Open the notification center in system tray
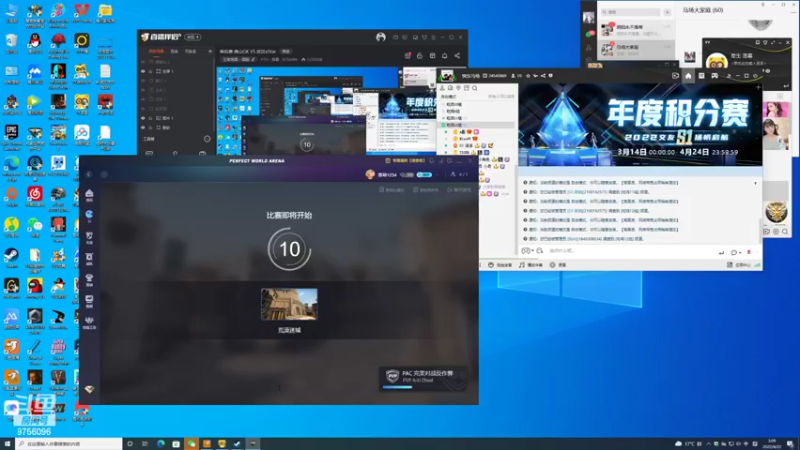The height and width of the screenshot is (450, 800). 790,444
